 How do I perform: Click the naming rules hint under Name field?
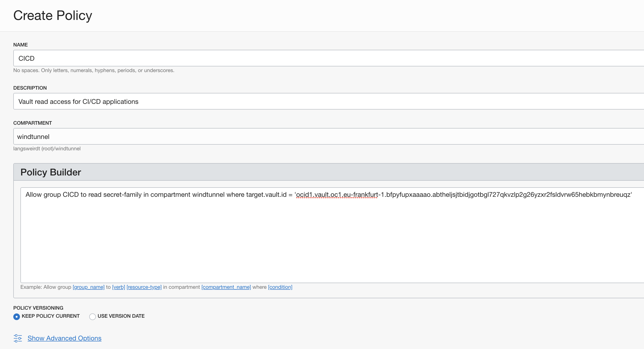(x=94, y=70)
